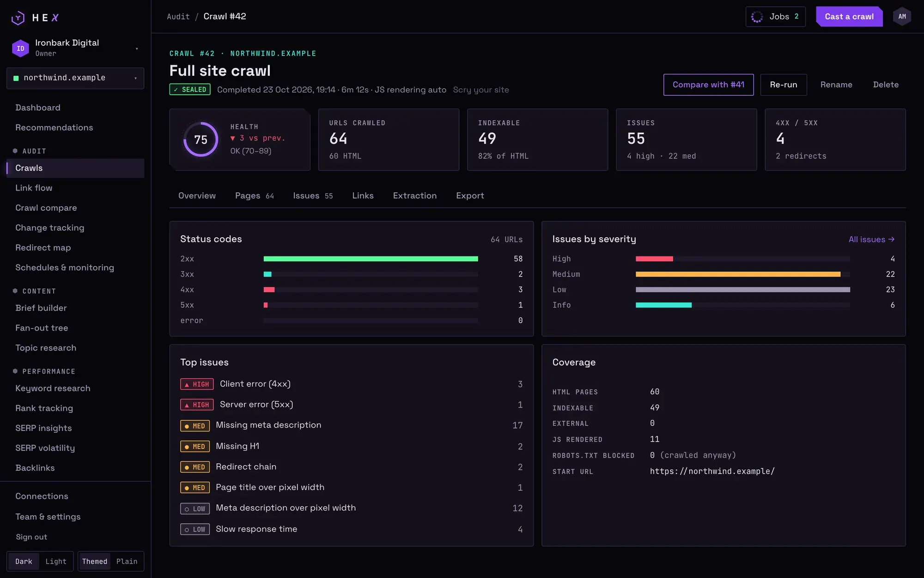The width and height of the screenshot is (924, 578).
Task: Open the Jobs 2 queue
Action: pos(775,17)
